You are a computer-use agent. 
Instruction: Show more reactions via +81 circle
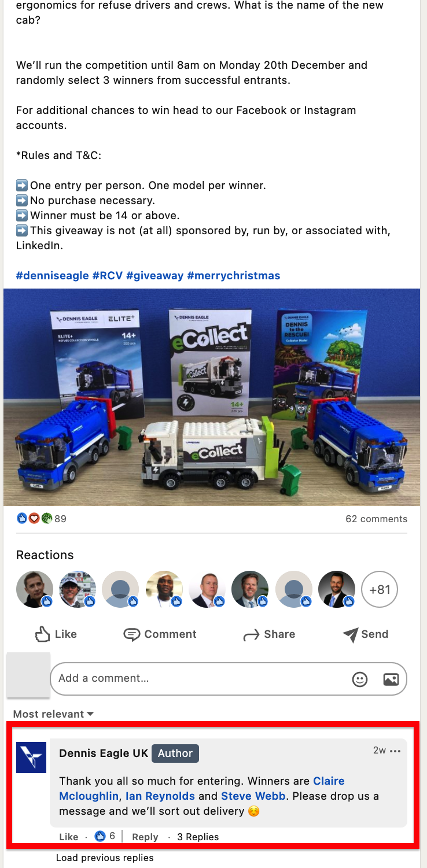pos(380,590)
